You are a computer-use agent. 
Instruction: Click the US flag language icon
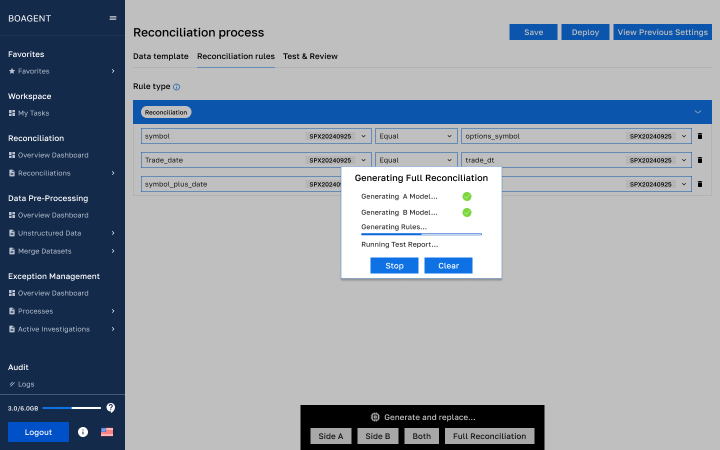107,432
